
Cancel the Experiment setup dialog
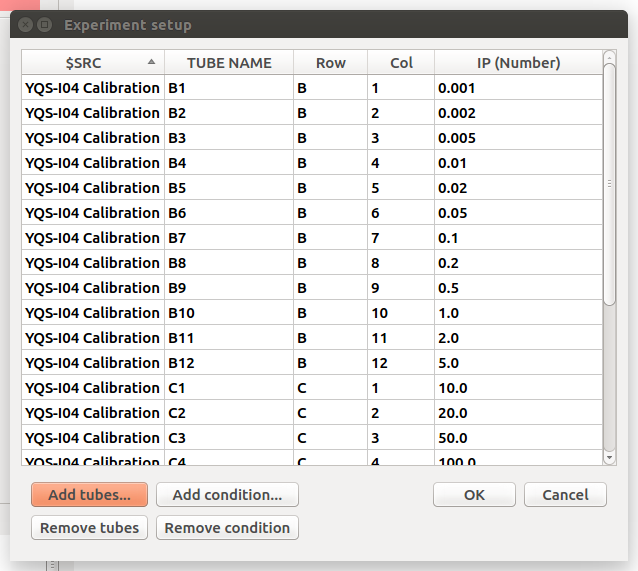point(565,494)
